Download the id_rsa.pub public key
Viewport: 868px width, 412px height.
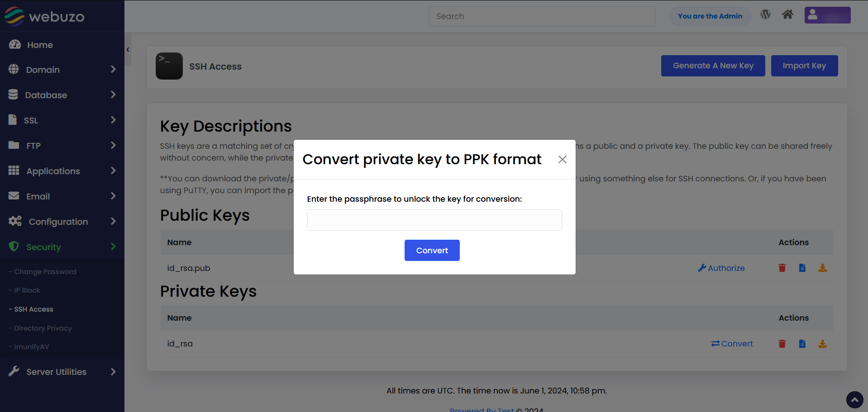(x=823, y=268)
